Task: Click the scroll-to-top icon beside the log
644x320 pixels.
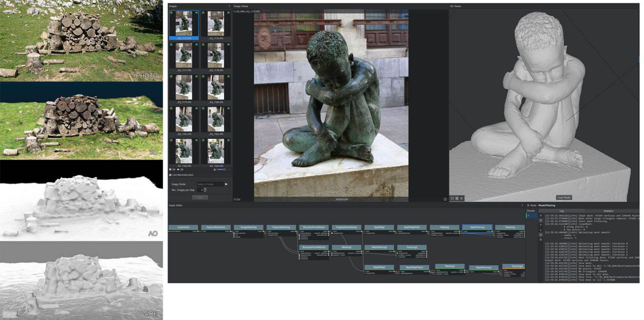Action: (541, 225)
